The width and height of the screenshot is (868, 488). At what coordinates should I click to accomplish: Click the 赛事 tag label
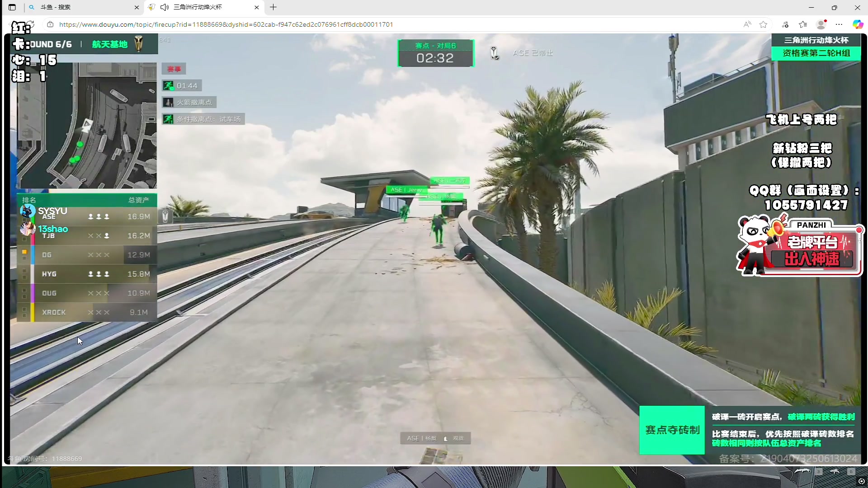[x=174, y=69]
